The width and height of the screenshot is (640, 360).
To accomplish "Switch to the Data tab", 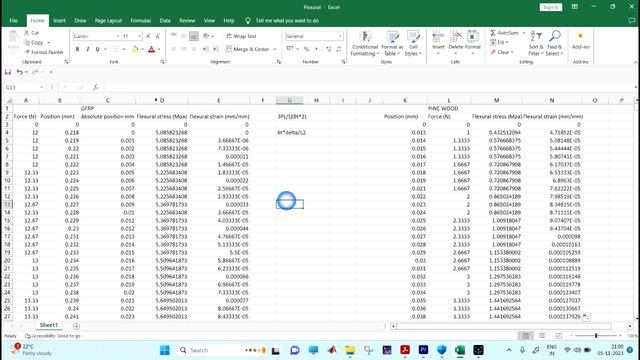I will pyautogui.click(x=165, y=21).
